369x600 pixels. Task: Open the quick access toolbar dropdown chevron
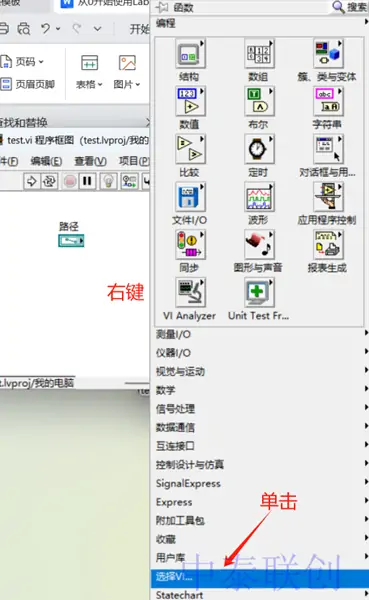click(98, 28)
